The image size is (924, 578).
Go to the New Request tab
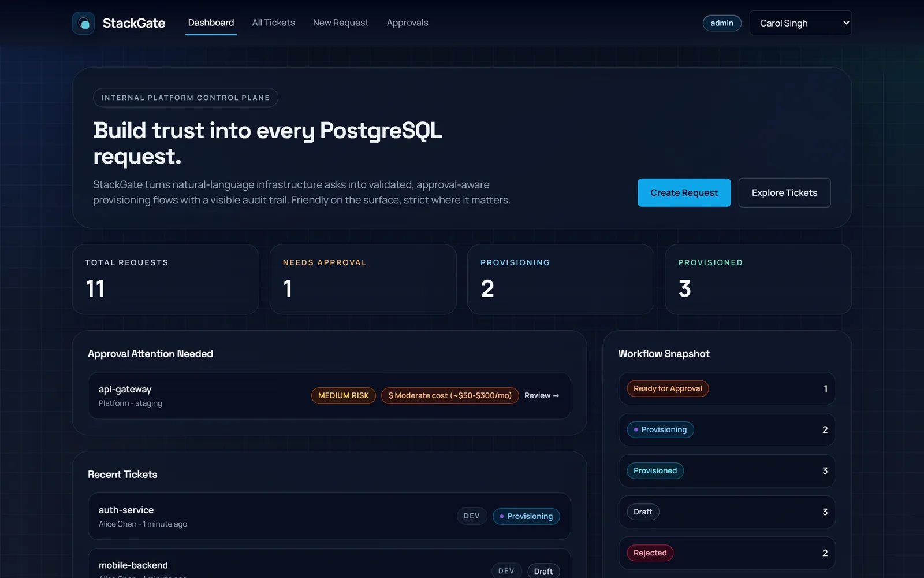341,23
